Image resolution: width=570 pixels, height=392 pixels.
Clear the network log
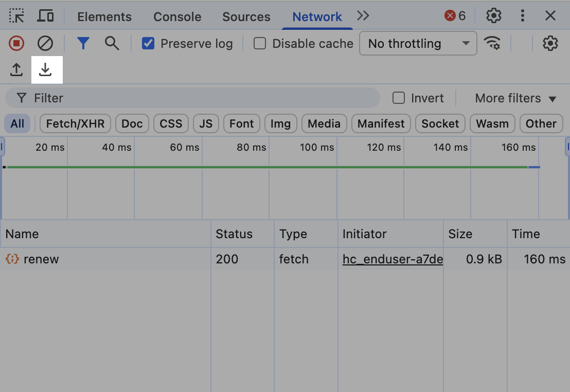tap(45, 43)
